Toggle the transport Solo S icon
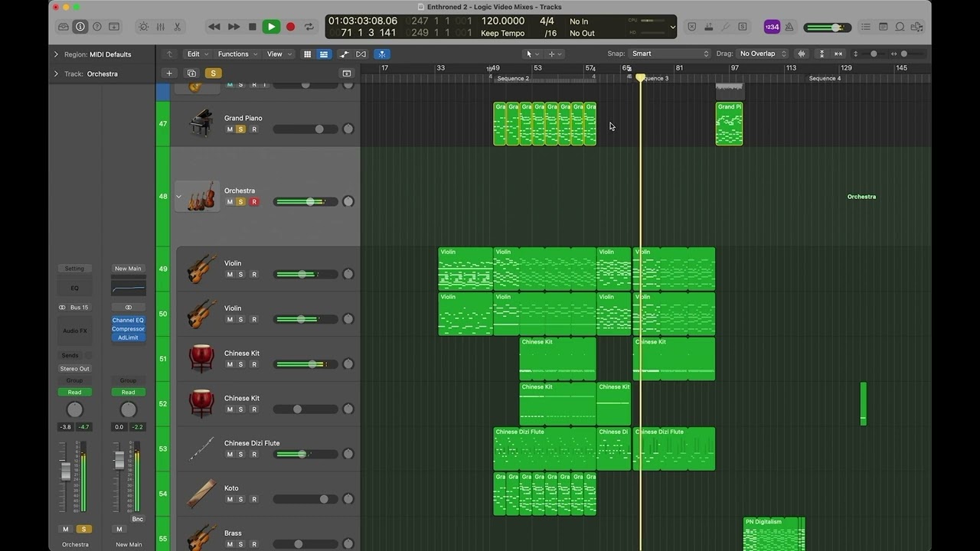 point(742,27)
